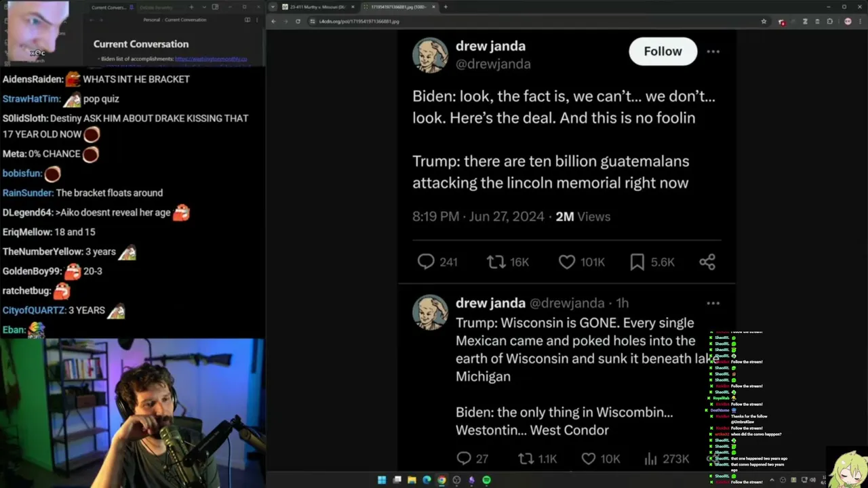868x488 pixels.
Task: Click the main tweet timestamp 8:19 PM
Action: point(478,216)
